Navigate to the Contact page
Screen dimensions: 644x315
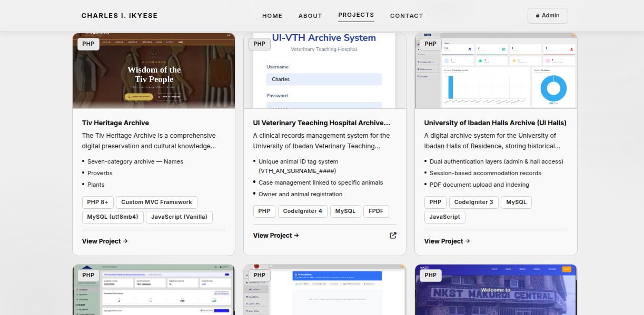406,16
